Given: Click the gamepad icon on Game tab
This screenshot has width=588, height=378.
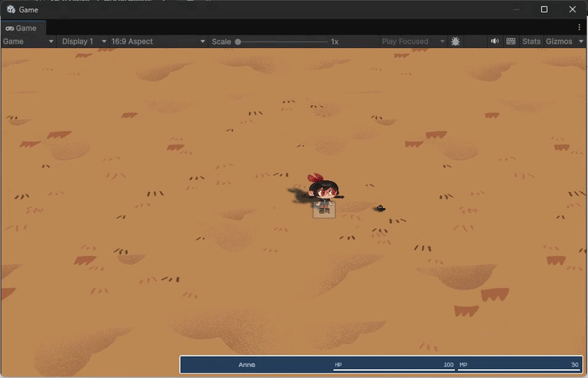Looking at the screenshot, I should point(10,28).
